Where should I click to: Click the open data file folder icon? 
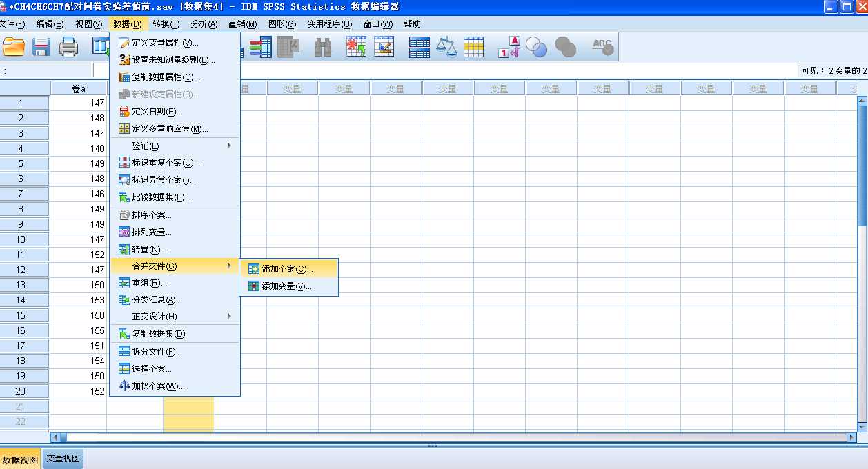click(12, 47)
